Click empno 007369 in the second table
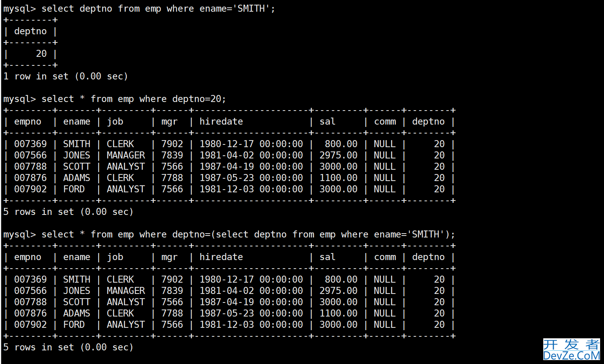This screenshot has width=604, height=364. click(x=30, y=144)
